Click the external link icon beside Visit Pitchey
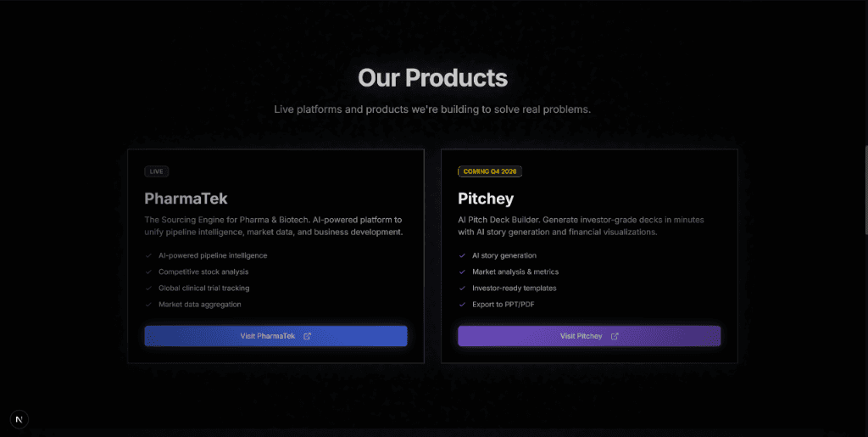Image resolution: width=868 pixels, height=437 pixels. coord(615,336)
